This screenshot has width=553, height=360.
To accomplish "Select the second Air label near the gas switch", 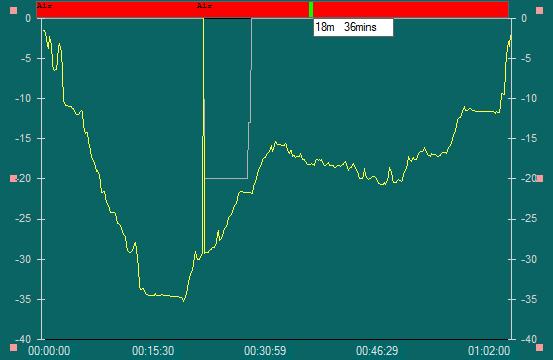I will (x=205, y=6).
